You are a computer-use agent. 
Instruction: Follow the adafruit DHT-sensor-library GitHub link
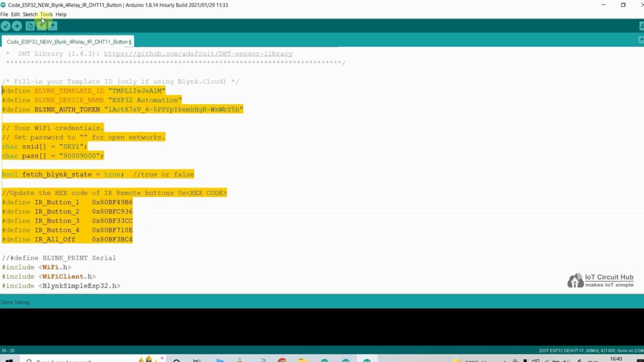coord(198,54)
